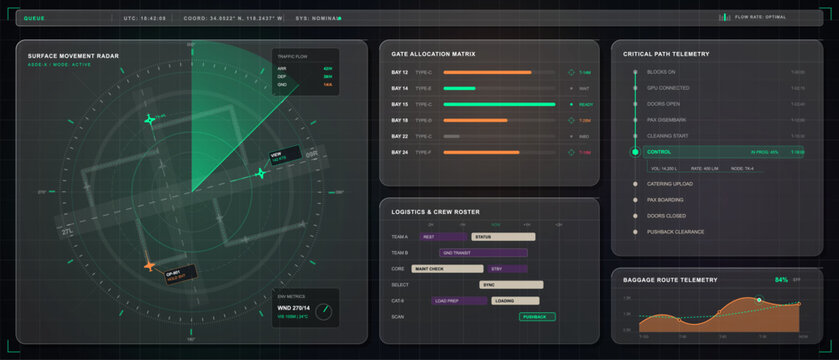Click the GPU Connected timeline node
Image resolution: width=839 pixels, height=360 pixels.
635,88
